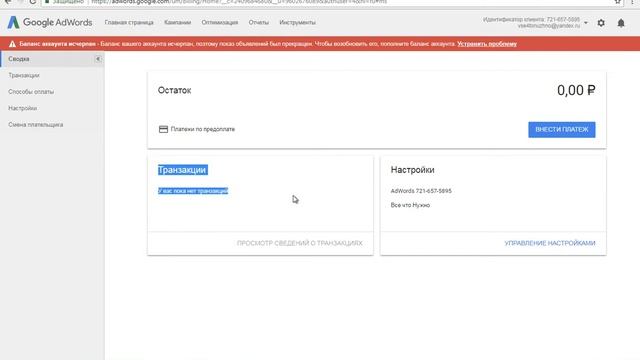Open the Кампании menu item
Screen dimensions: 640x360
178,22
